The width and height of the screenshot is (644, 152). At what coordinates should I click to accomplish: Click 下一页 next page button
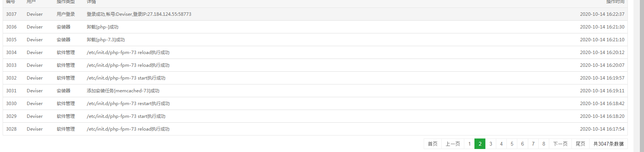point(560,144)
